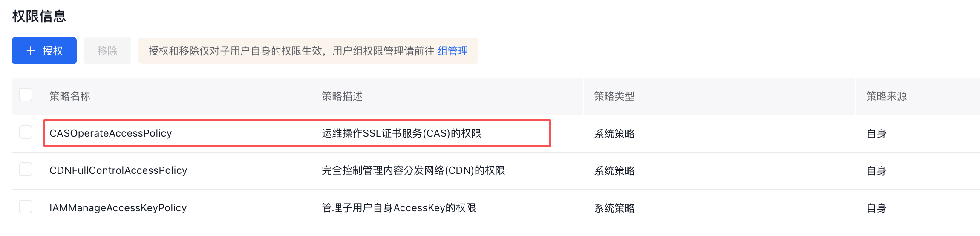Tick the IAMManageAccessKeyPolicy row checkbox
980x236 pixels.
point(26,207)
